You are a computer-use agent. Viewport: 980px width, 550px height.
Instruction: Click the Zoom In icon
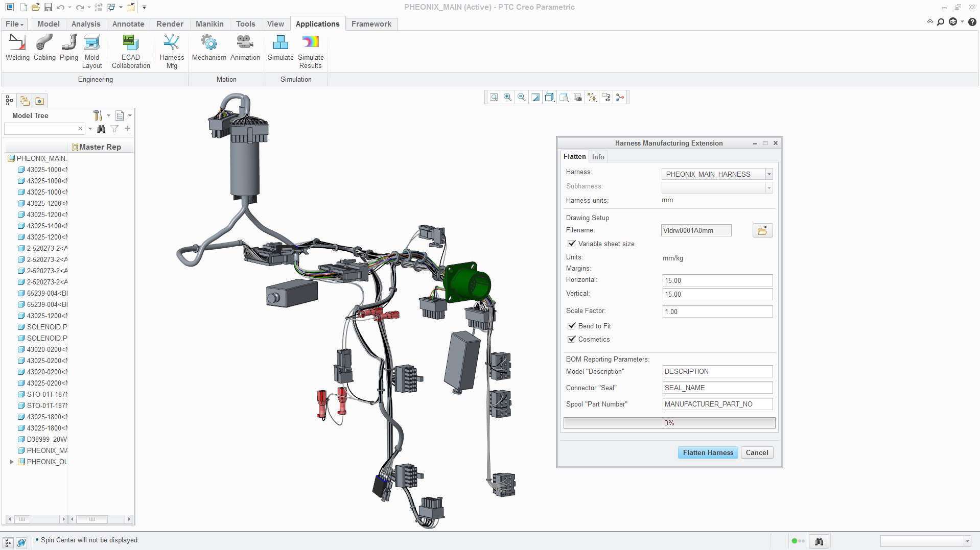coord(508,97)
